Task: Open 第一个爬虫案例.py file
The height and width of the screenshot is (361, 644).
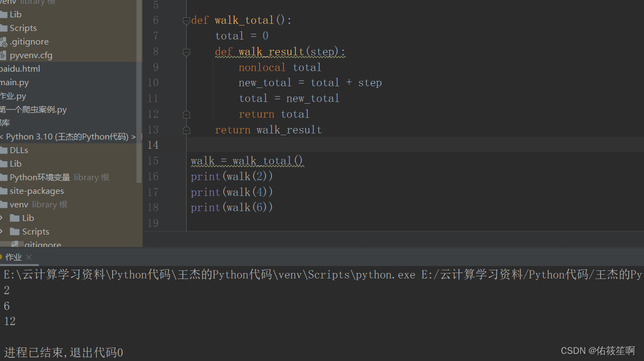Action: click(x=33, y=109)
